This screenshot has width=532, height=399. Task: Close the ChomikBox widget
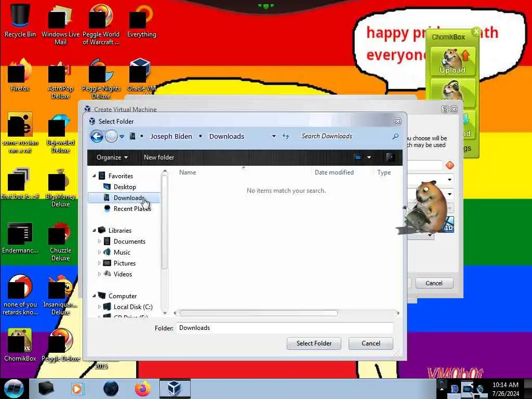[x=476, y=31]
